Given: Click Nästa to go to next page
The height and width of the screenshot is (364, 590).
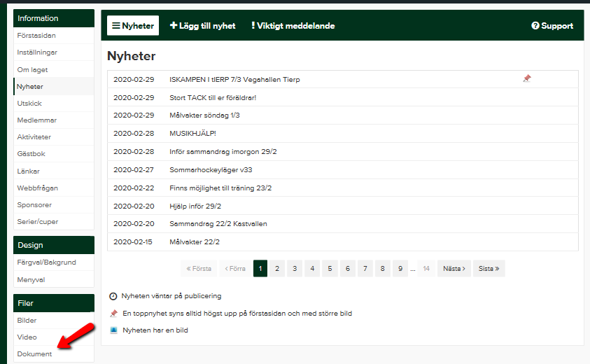Looking at the screenshot, I should [x=454, y=268].
